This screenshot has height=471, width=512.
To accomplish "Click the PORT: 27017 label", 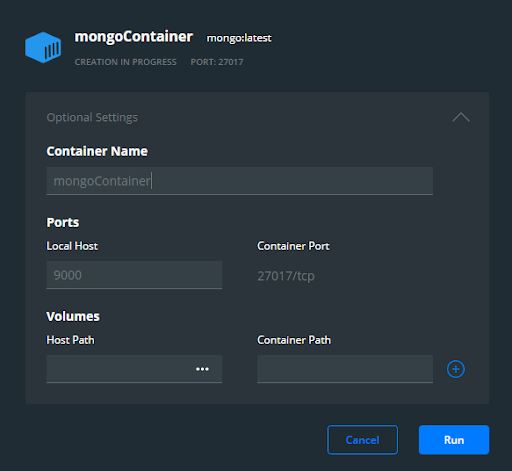I will tap(217, 62).
